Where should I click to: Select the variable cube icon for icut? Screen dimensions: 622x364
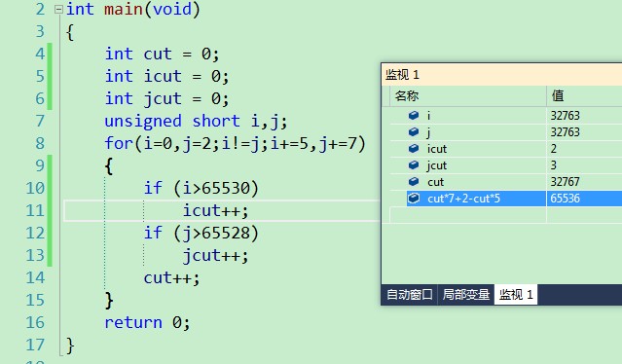[414, 148]
